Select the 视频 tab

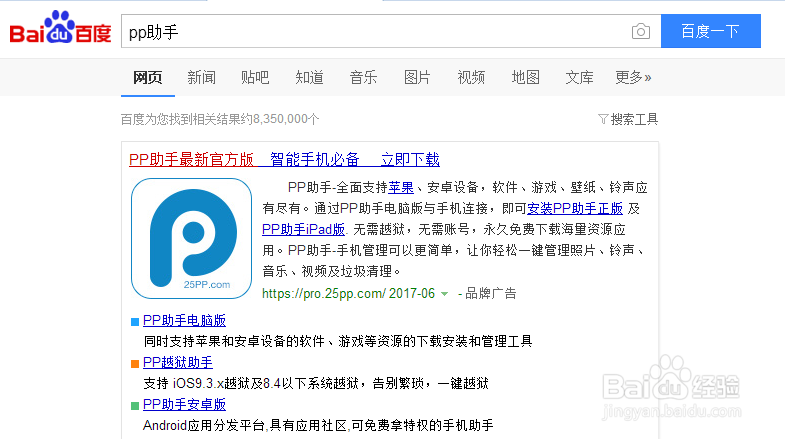coord(471,77)
